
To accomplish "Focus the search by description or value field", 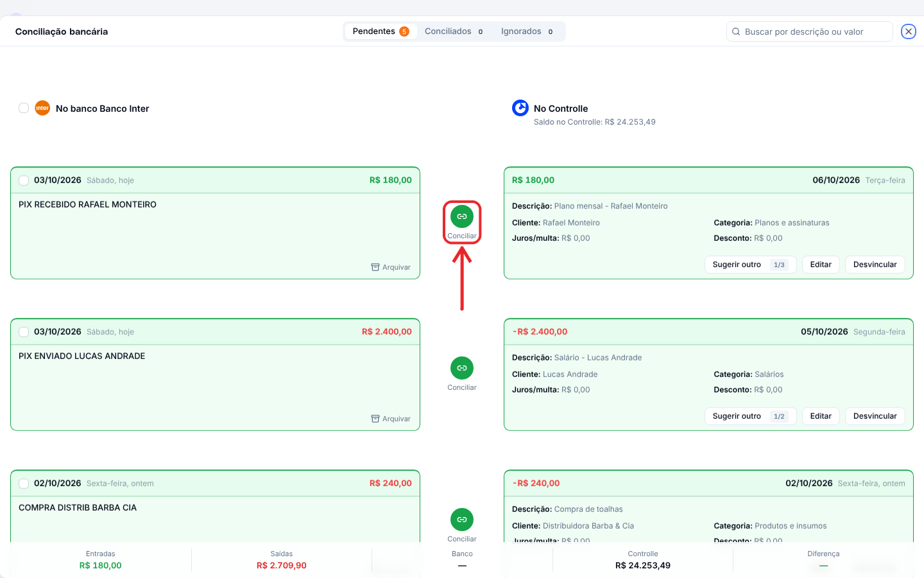I will click(x=810, y=31).
